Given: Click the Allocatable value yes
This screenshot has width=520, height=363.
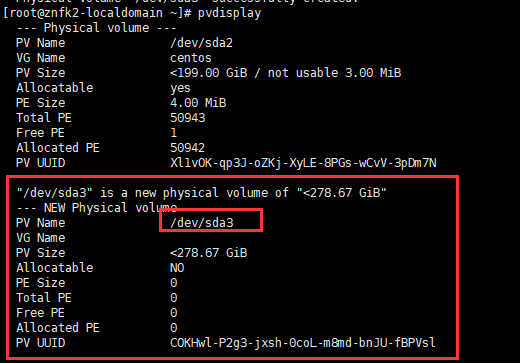Looking at the screenshot, I should [x=180, y=88].
